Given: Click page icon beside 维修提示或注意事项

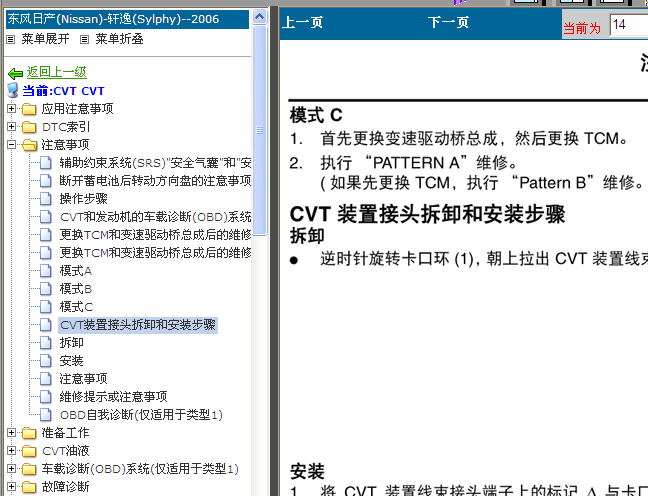Looking at the screenshot, I should 46,397.
